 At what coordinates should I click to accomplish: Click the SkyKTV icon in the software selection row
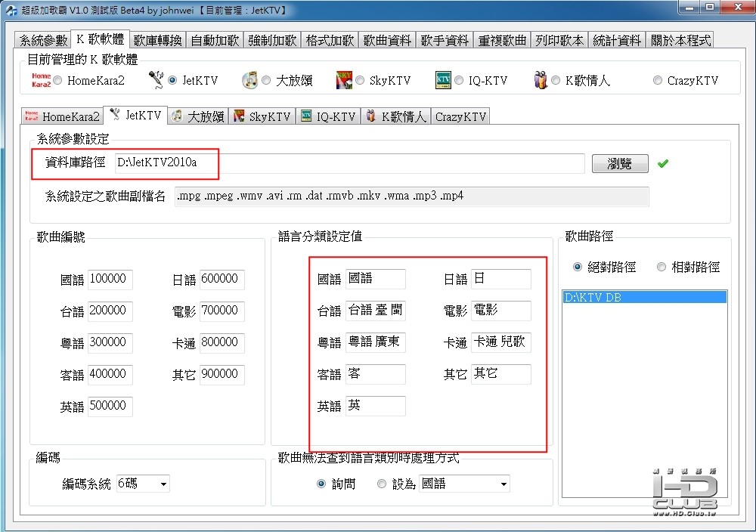click(x=344, y=80)
